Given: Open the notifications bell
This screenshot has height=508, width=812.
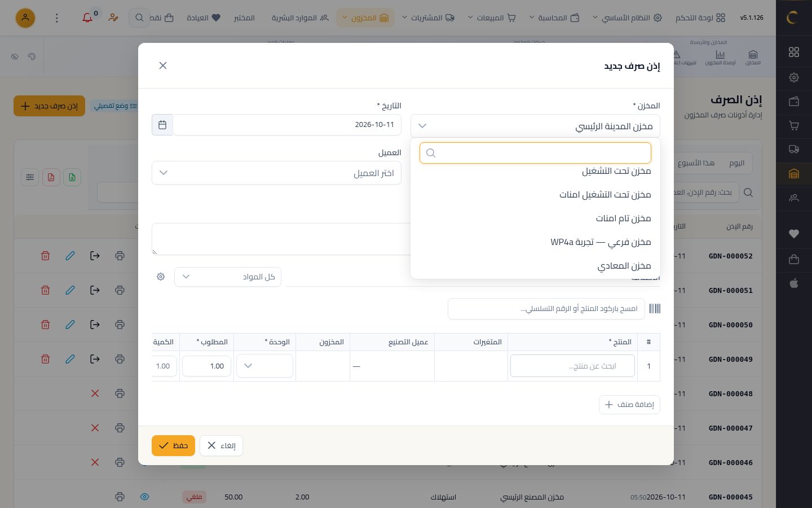Looking at the screenshot, I should tap(87, 18).
